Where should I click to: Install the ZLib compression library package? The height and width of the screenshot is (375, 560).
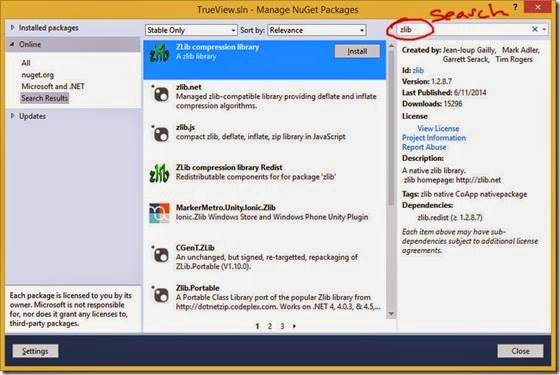357,51
